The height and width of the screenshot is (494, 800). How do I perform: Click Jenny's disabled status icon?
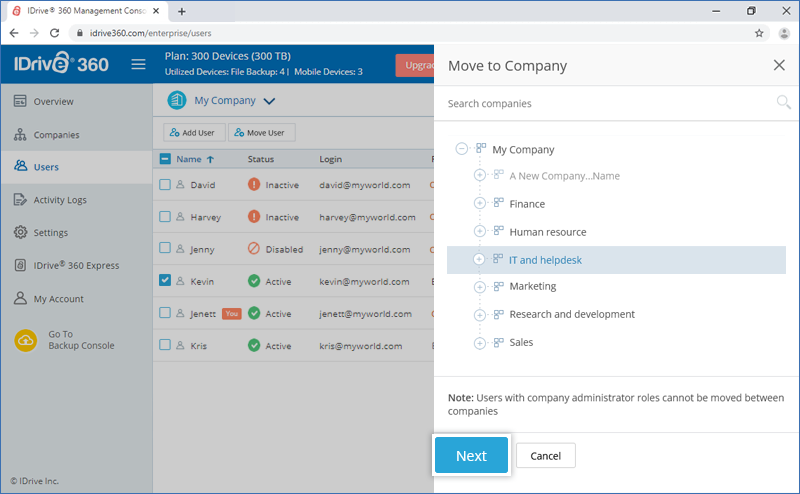(254, 249)
